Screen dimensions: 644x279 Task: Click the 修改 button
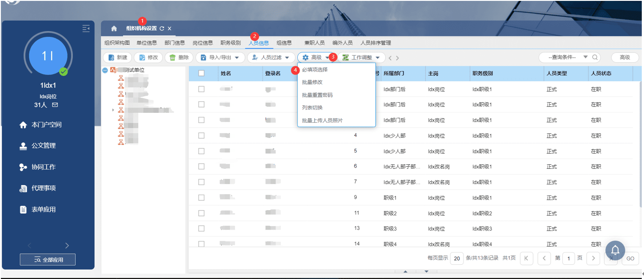(148, 57)
